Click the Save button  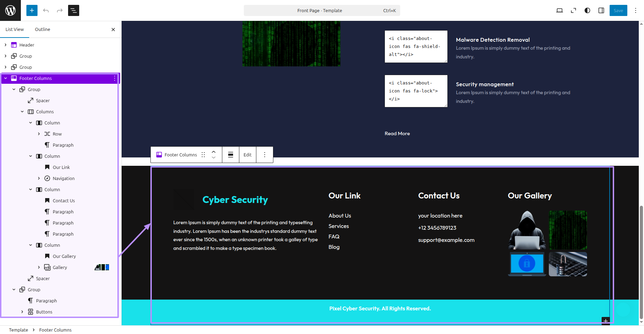[x=618, y=10]
